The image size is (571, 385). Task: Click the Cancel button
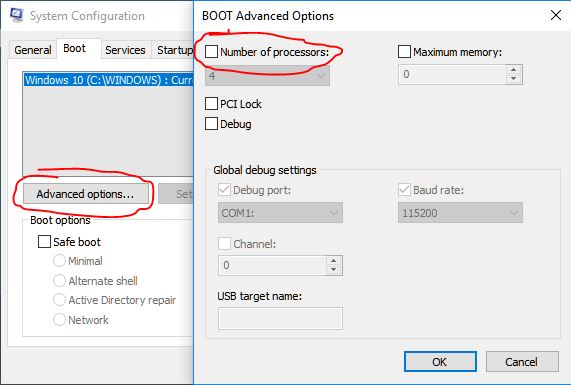point(522,362)
